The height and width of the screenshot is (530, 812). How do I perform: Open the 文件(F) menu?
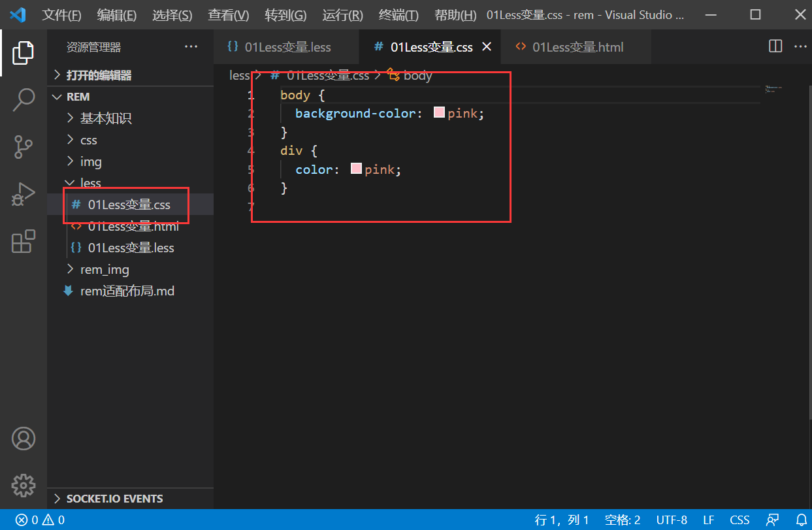coord(62,15)
